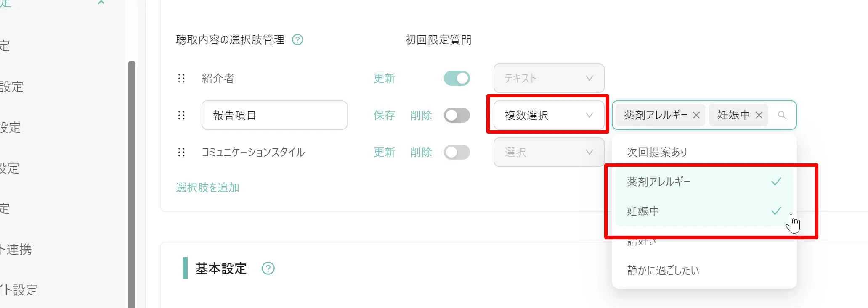Collapse the sidebar section chevron at top
Image resolution: width=868 pixels, height=308 pixels.
click(101, 3)
